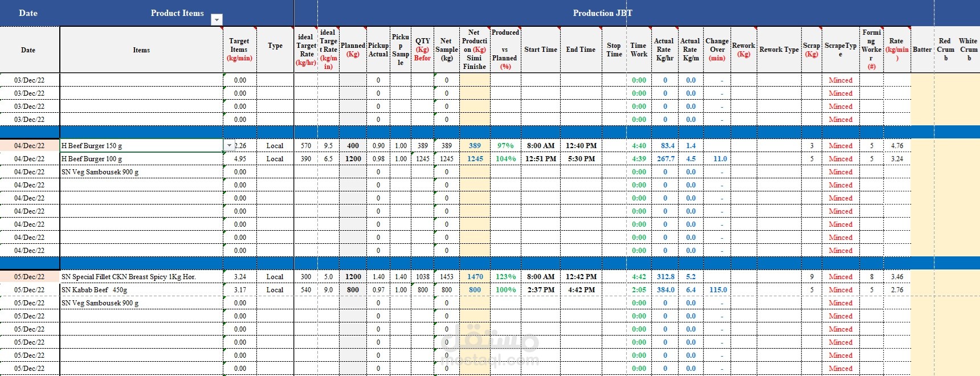Select the 'SN Kabab Beef 450g' item cell
This screenshot has height=376, width=980.
point(141,290)
